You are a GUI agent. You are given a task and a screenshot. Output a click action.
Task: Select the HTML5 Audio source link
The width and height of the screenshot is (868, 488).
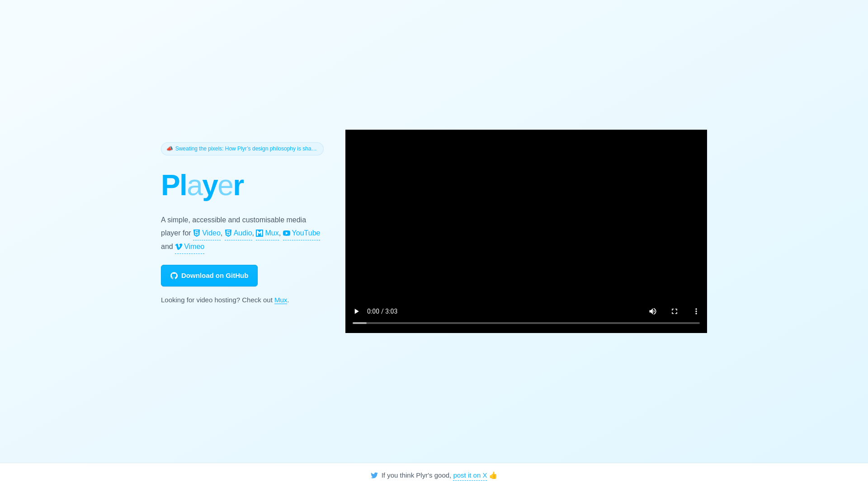tap(238, 233)
